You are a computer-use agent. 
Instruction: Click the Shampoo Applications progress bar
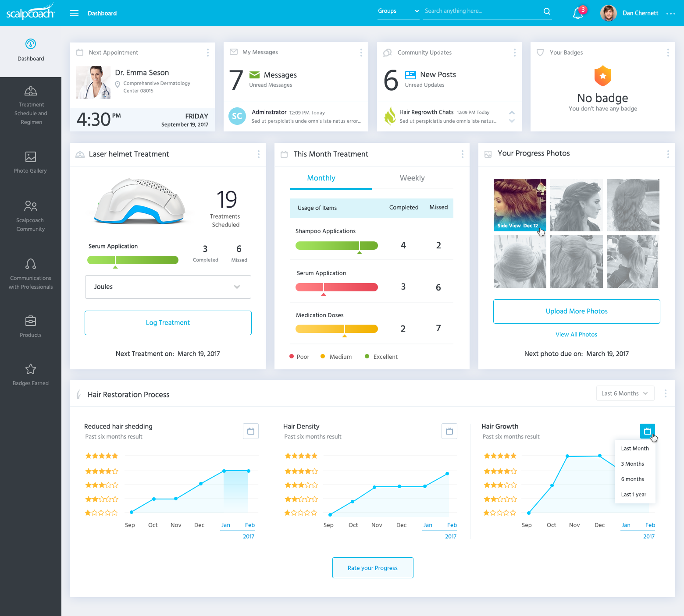pyautogui.click(x=336, y=245)
